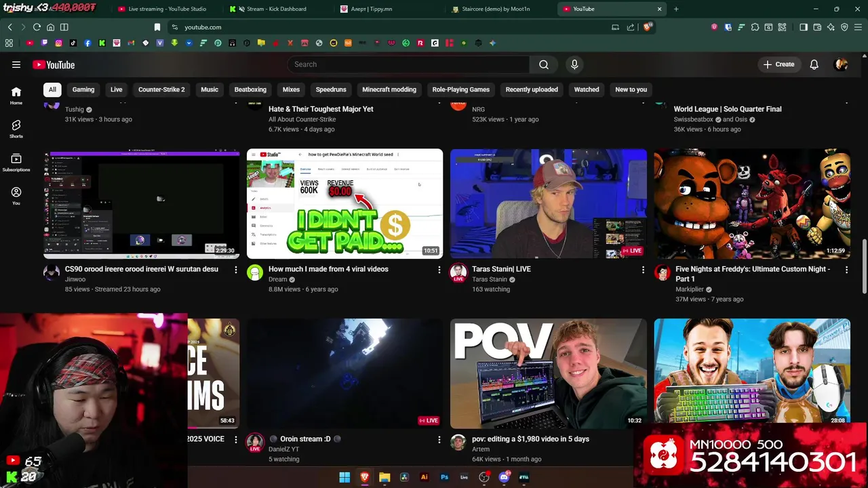Start voice search with the microphone icon
The height and width of the screenshot is (488, 868).
(x=574, y=64)
